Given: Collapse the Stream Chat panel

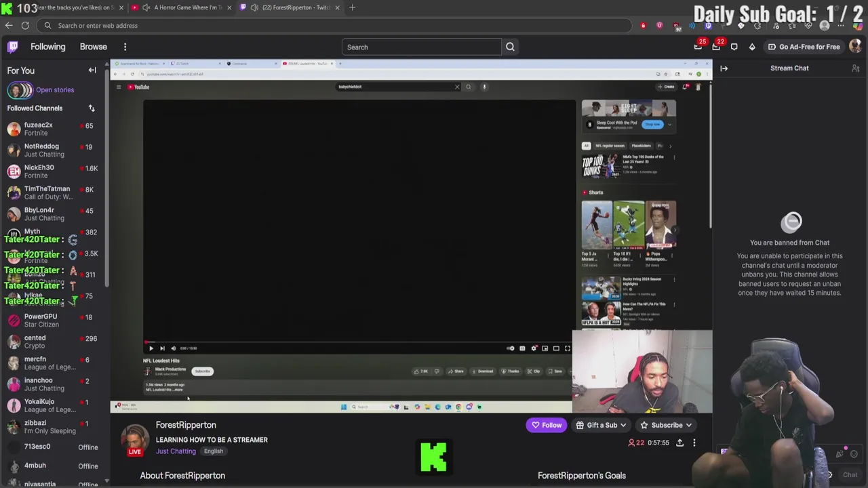Looking at the screenshot, I should [724, 68].
